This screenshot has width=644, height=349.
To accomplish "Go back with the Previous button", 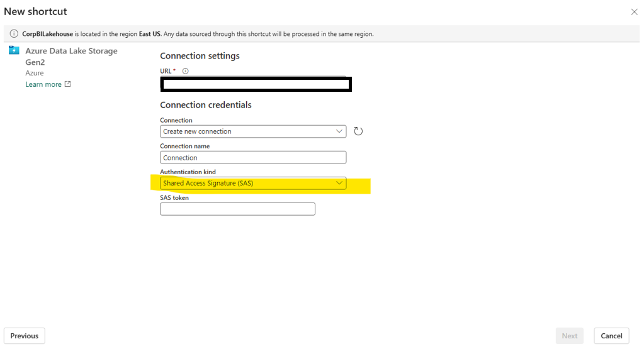I will 25,336.
